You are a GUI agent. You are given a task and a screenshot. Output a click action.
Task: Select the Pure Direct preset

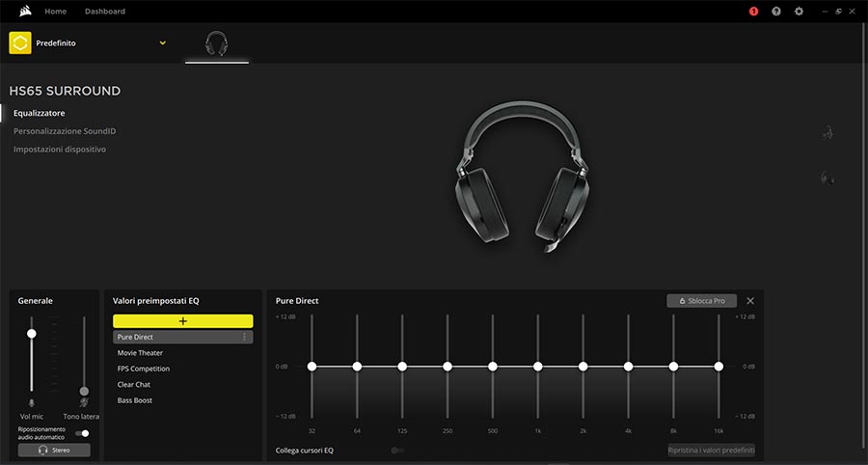183,337
